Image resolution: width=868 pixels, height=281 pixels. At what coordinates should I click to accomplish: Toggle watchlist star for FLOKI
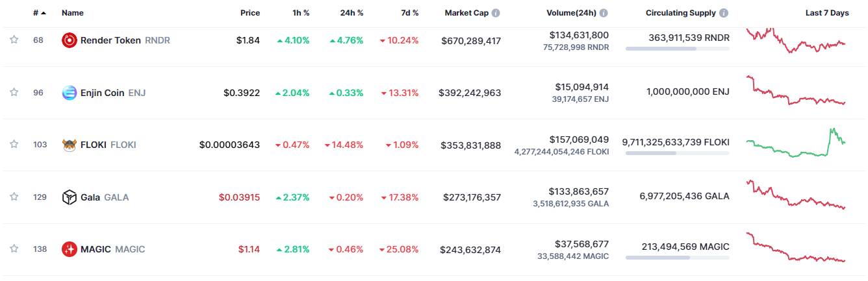(x=14, y=145)
